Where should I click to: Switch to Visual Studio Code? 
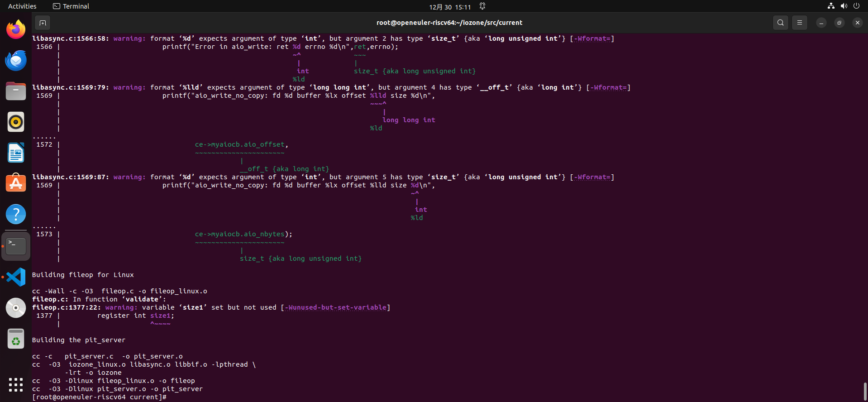click(16, 277)
